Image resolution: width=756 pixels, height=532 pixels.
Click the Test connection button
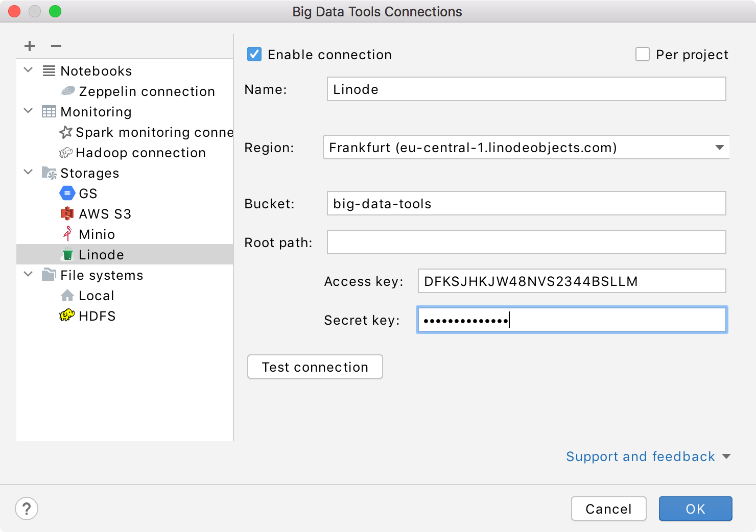(315, 367)
